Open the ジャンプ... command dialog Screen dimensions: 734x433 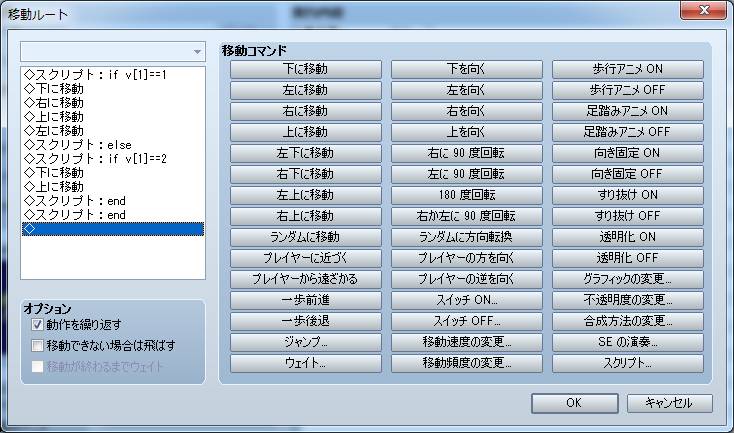[x=306, y=342]
